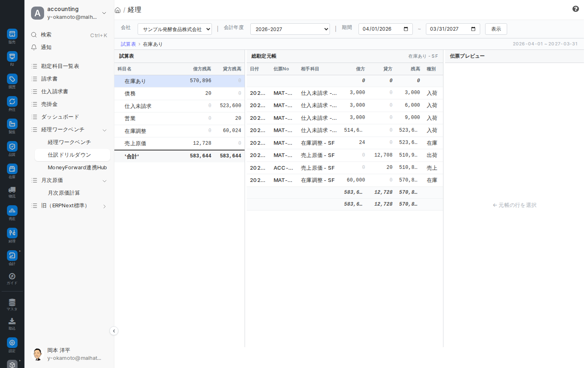Open the calendar picker on the start date field
Screen dimensions: 588x368
406,29
